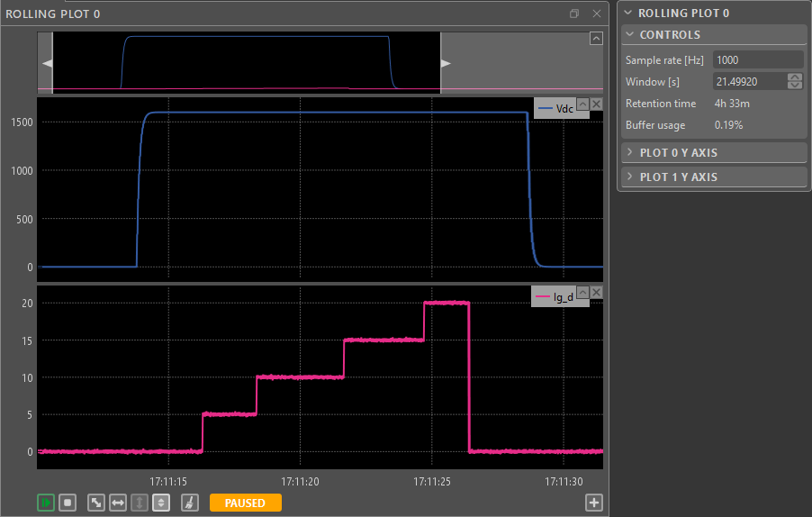Clear plot data with the broom icon

tap(189, 503)
